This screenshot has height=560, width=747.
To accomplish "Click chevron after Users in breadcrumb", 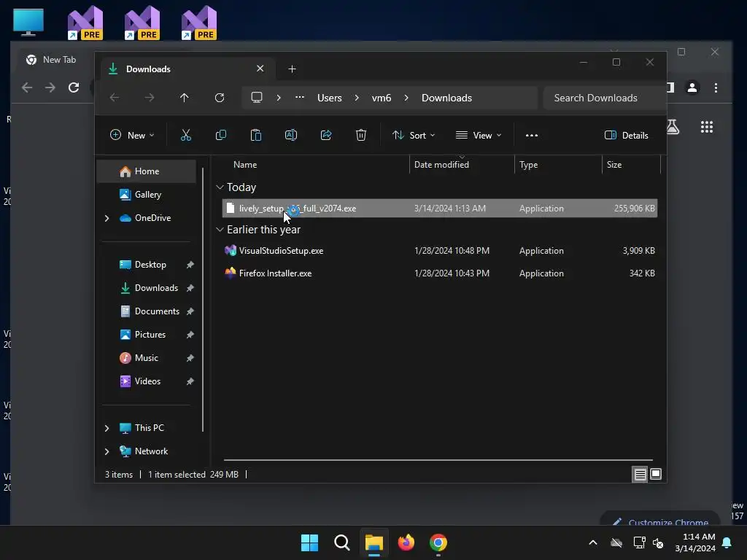I will [x=357, y=98].
